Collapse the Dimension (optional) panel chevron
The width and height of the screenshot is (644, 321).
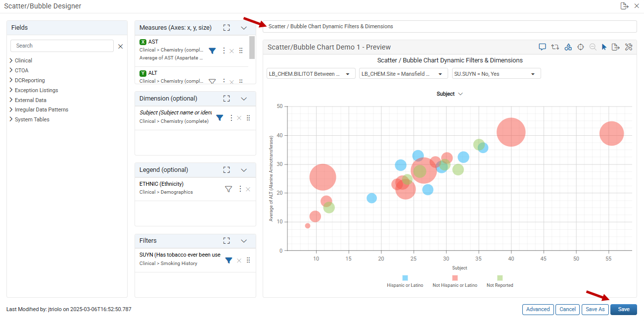(x=244, y=99)
